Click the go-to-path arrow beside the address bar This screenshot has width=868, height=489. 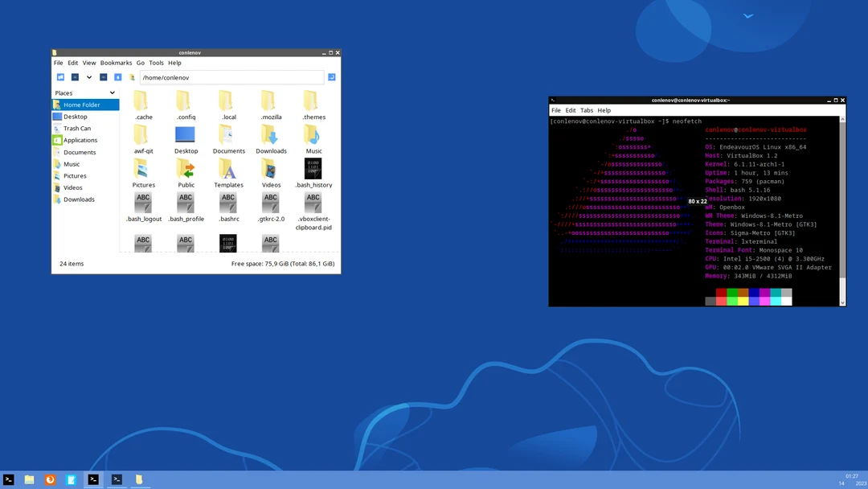[331, 77]
